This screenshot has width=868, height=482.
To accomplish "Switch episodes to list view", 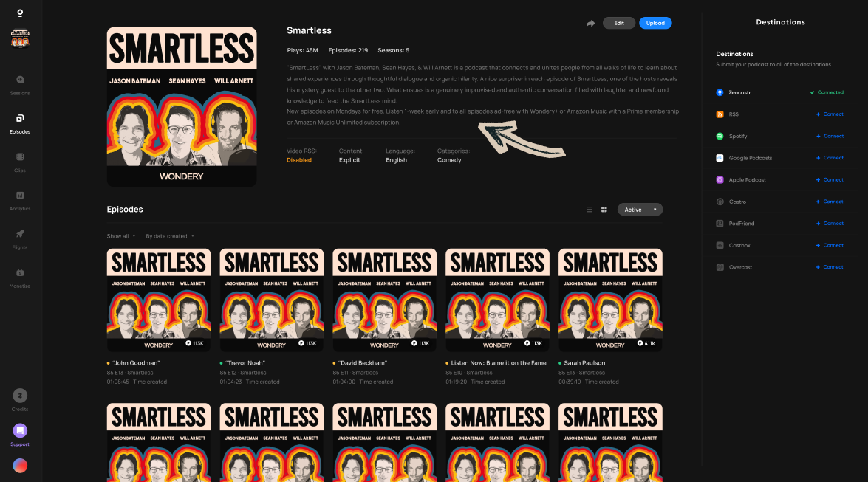I will [x=590, y=210].
